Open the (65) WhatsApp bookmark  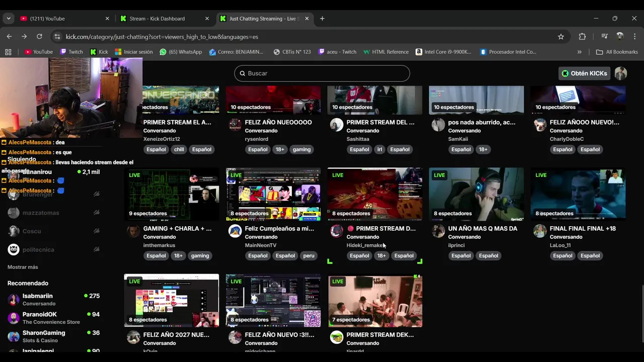tap(181, 52)
